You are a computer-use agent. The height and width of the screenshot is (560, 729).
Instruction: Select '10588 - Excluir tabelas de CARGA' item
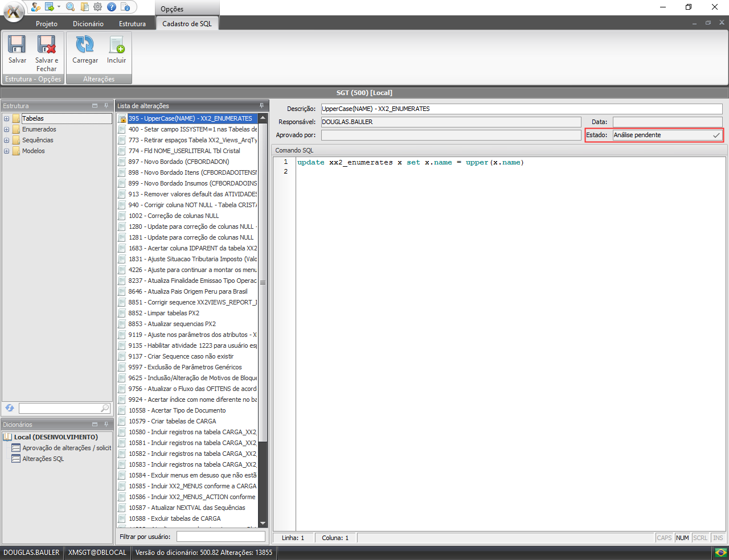click(x=187, y=518)
